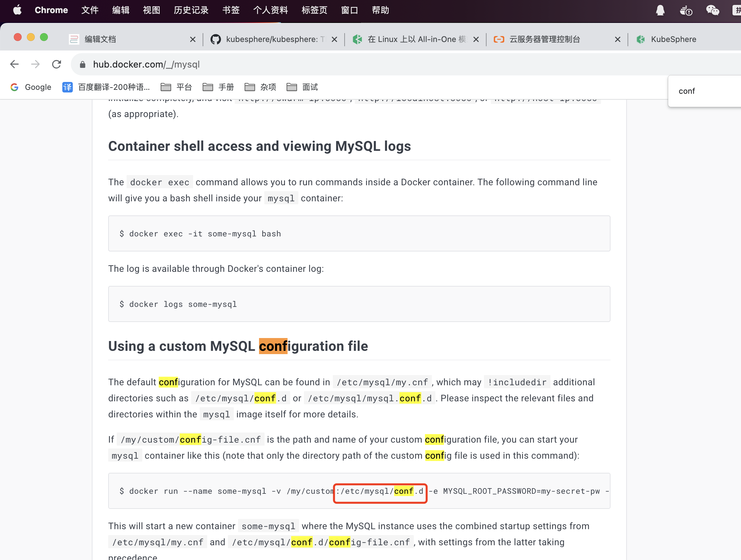Click the QQ bell icon in menu bar
The image size is (741, 560).
tap(660, 10)
